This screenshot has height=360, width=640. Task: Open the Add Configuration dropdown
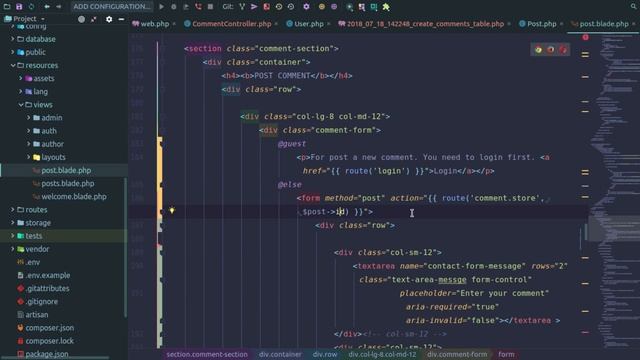[111, 7]
